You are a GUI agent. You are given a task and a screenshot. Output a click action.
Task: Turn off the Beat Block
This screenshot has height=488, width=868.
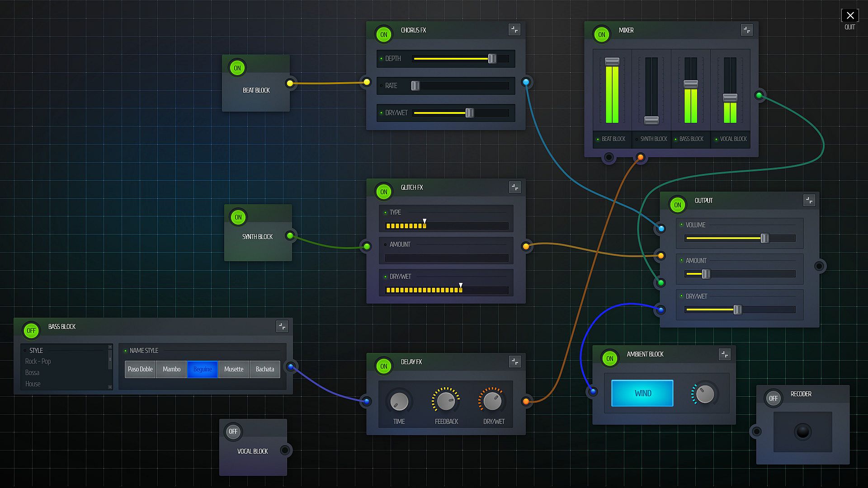point(237,68)
